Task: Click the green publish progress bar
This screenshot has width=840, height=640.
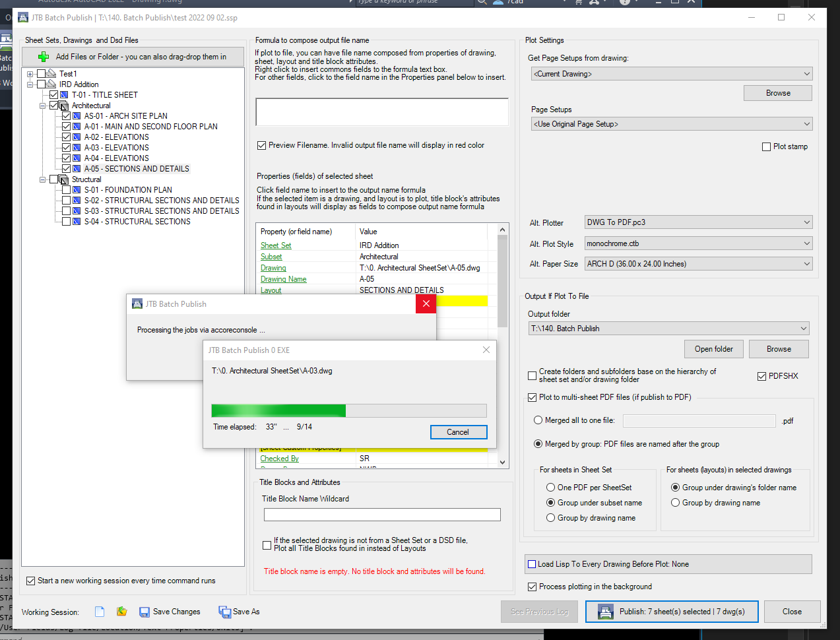Action: point(349,410)
